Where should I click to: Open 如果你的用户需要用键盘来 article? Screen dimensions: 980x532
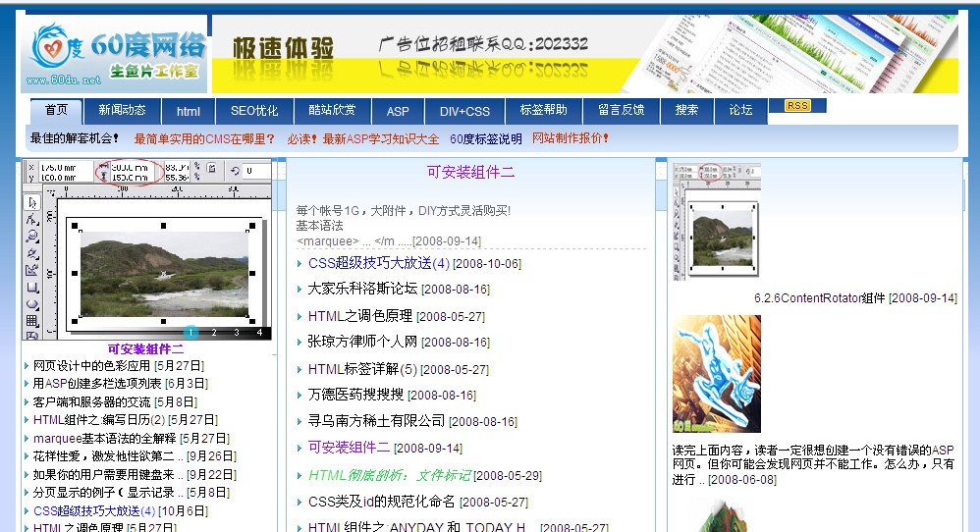108,474
